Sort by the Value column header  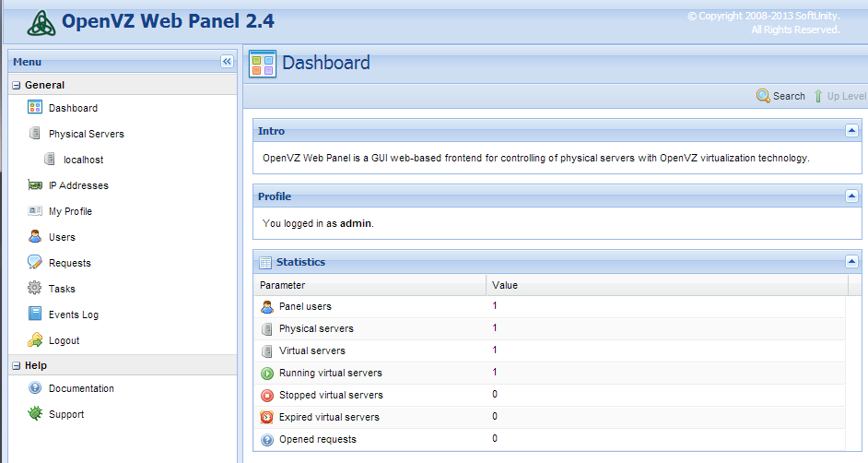[667, 285]
